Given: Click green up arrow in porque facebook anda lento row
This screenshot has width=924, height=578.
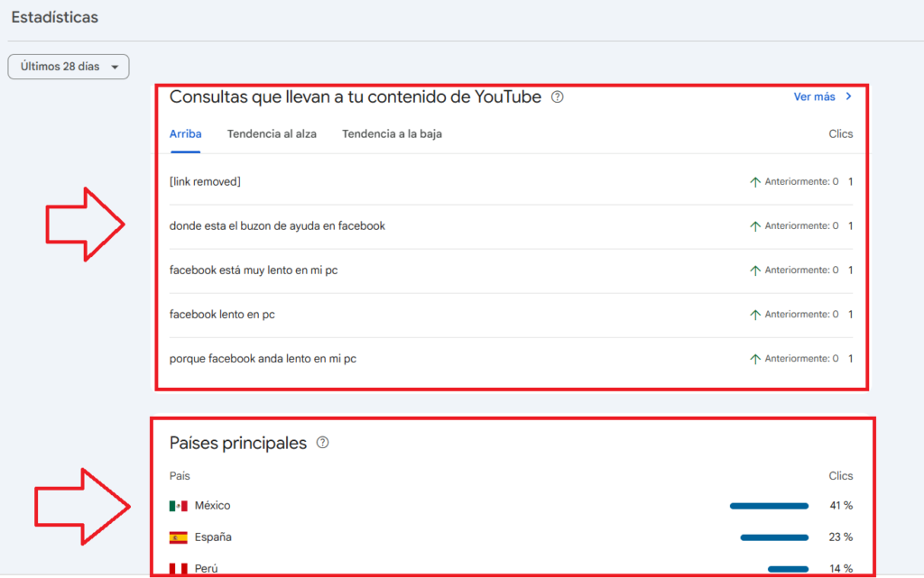Looking at the screenshot, I should coord(755,359).
